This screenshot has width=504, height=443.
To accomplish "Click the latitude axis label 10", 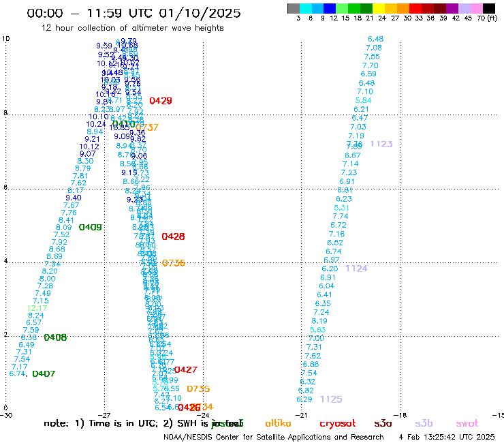I will point(5,39).
